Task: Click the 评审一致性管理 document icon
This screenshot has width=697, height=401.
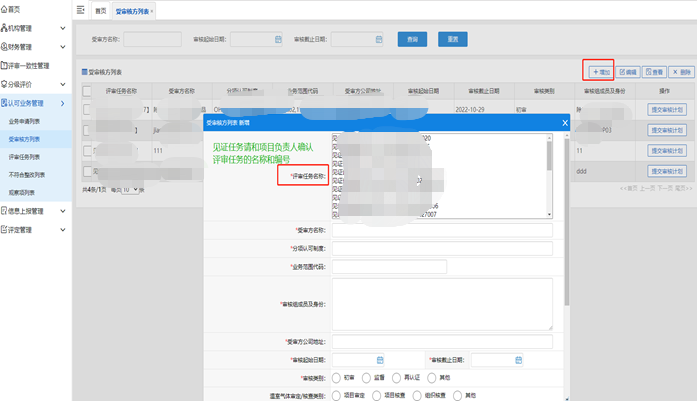Action: point(4,65)
